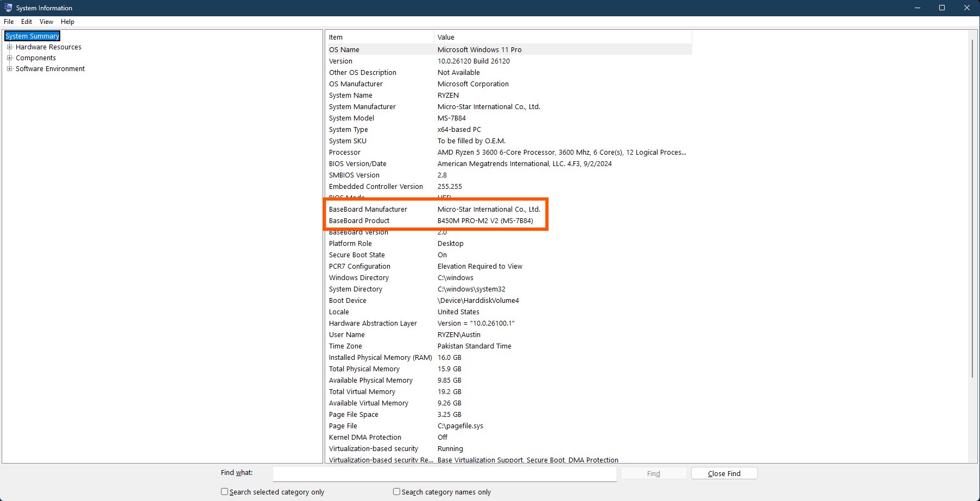
Task: Open the Edit menu
Action: coord(27,22)
